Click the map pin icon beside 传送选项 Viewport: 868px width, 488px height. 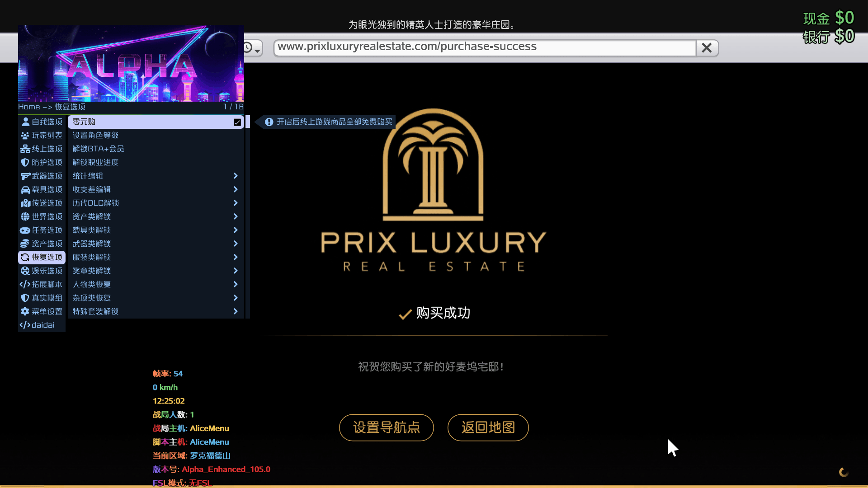tap(25, 203)
